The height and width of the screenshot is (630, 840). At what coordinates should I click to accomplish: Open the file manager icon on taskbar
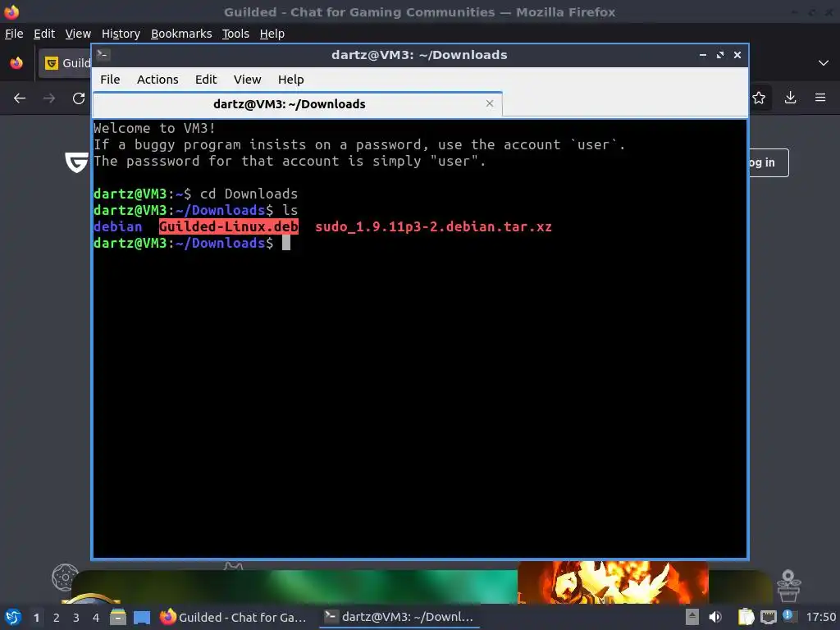[x=118, y=617]
